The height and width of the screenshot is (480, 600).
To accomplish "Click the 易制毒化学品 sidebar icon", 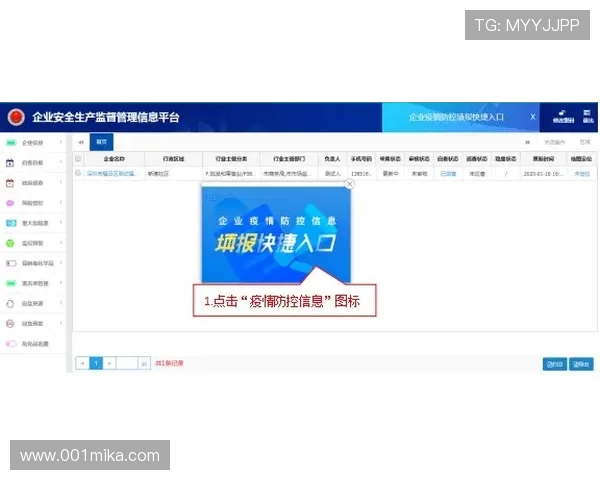I will tap(11, 263).
